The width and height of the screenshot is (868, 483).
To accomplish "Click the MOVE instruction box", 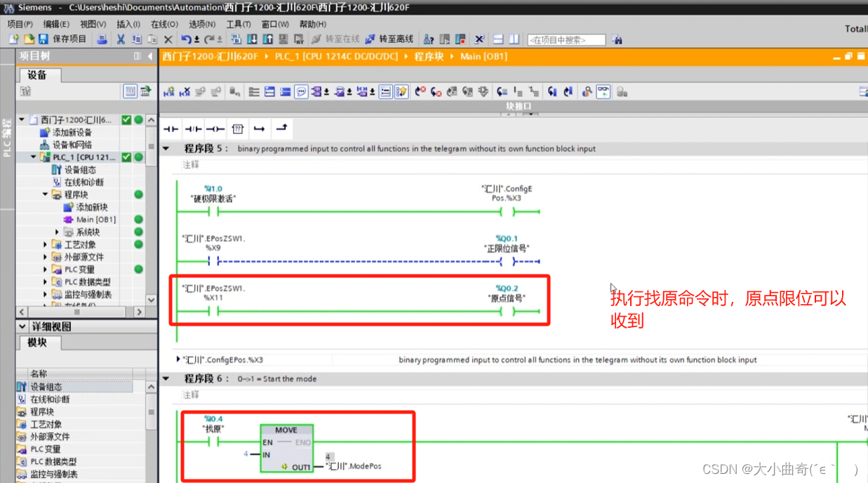I will click(286, 448).
